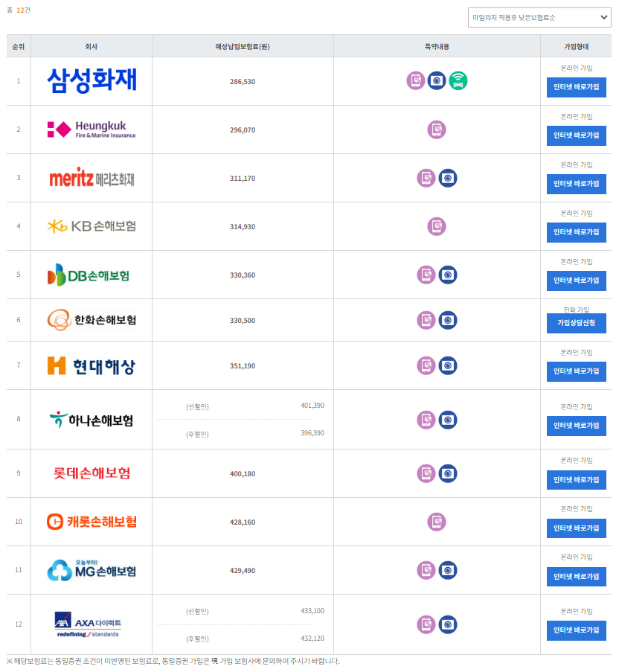Click the 한화손해보험 logo
The width and height of the screenshot is (619, 672).
point(92,320)
